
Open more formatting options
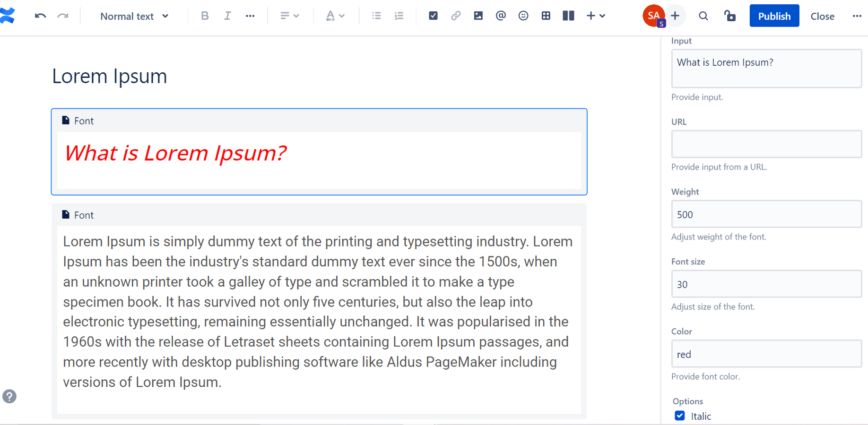[x=250, y=16]
